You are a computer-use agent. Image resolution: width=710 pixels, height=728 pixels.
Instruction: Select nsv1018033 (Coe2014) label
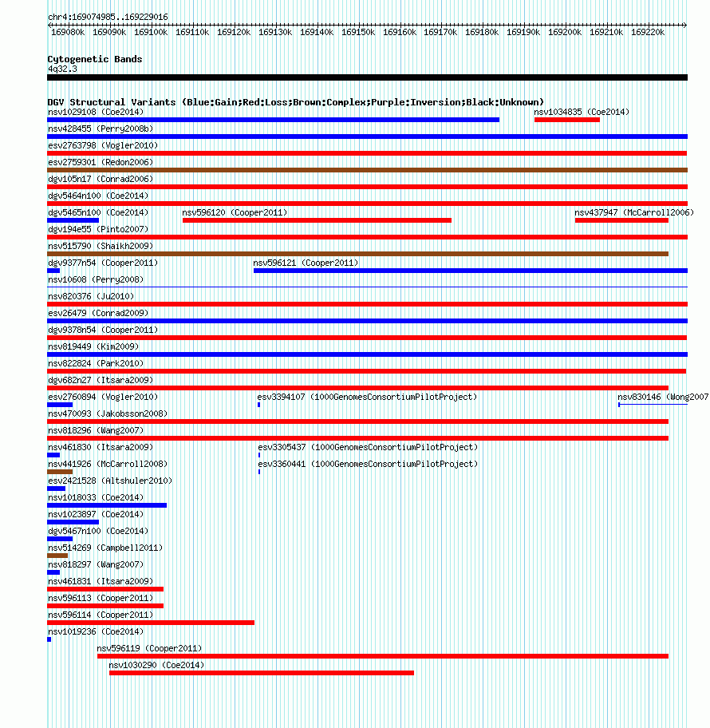pyautogui.click(x=96, y=497)
